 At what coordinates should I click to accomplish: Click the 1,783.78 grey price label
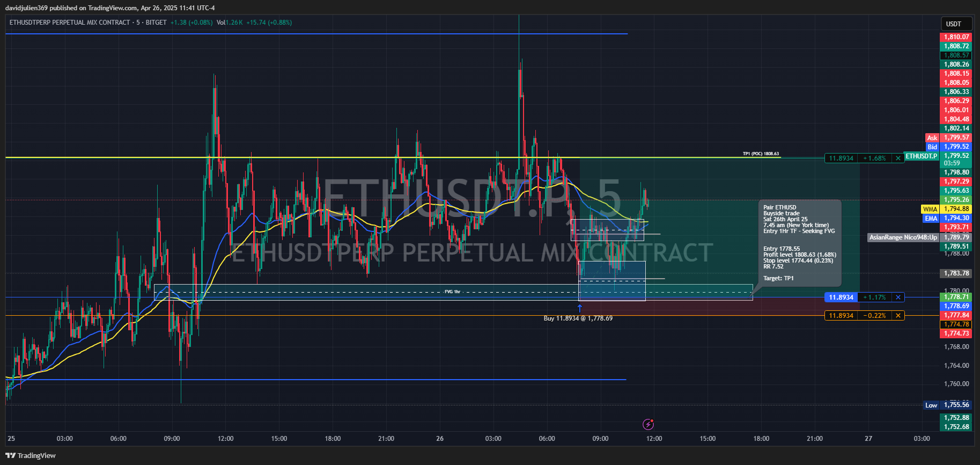click(x=956, y=273)
